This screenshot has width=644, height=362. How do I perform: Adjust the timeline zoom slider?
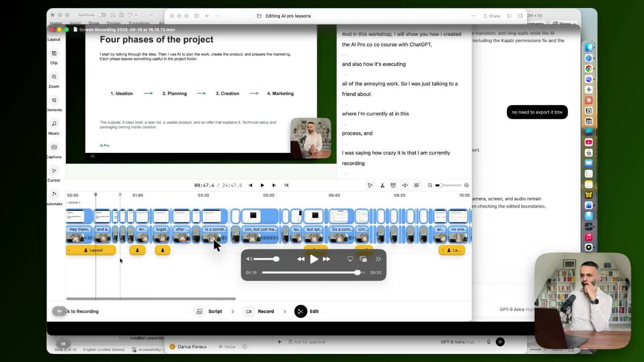click(x=448, y=185)
